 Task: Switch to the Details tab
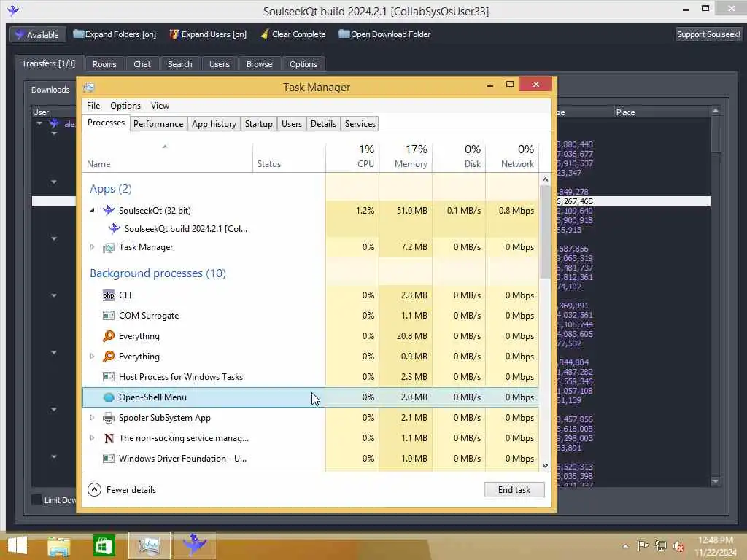click(x=323, y=124)
